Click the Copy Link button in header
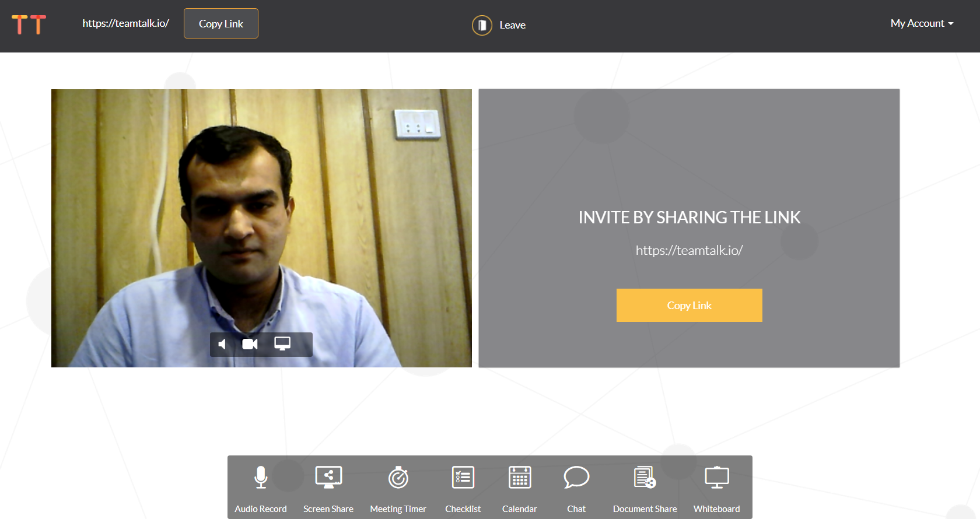 point(221,23)
